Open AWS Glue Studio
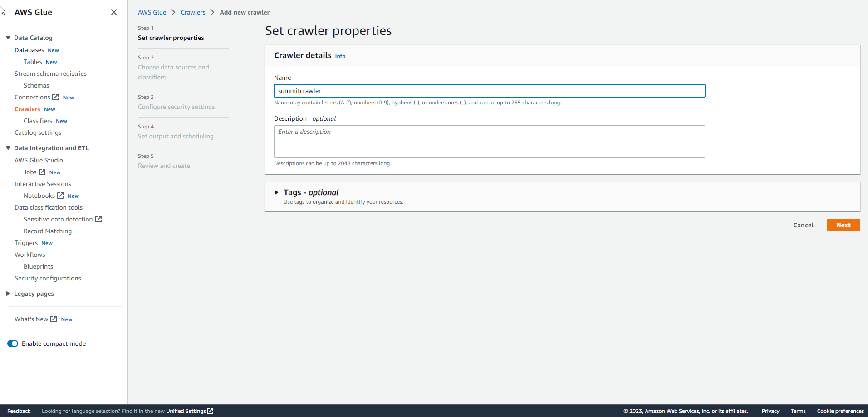 [39, 160]
